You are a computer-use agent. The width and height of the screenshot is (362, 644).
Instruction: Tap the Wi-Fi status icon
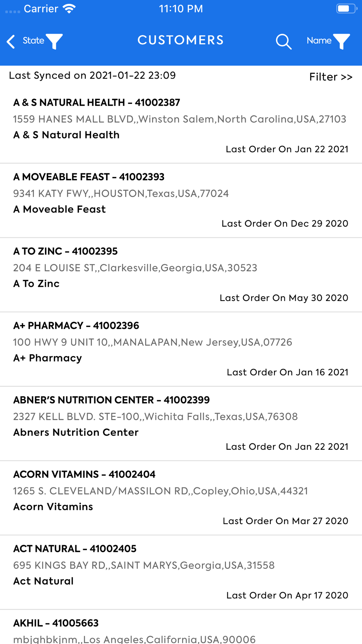click(69, 9)
